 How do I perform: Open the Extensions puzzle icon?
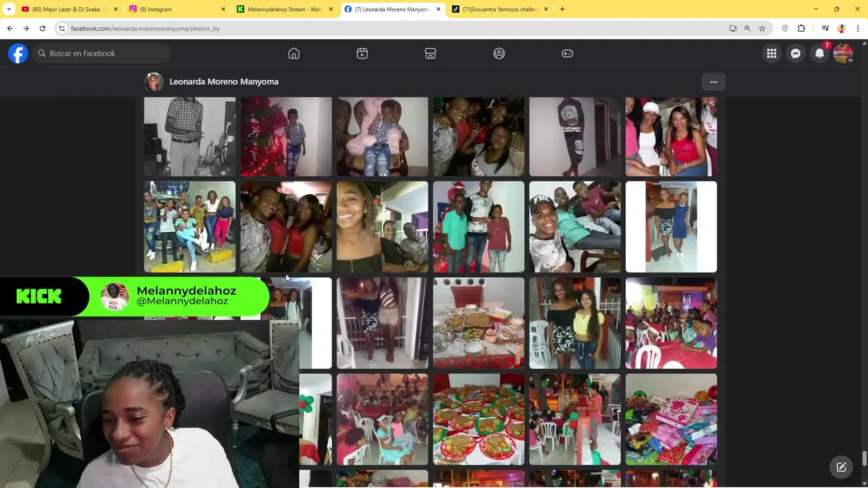[x=802, y=28]
